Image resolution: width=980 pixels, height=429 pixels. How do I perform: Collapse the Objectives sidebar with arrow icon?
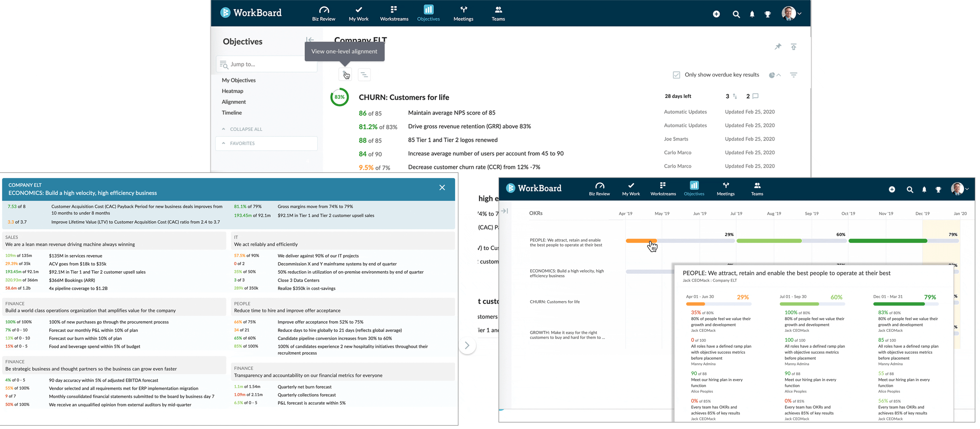coord(310,40)
